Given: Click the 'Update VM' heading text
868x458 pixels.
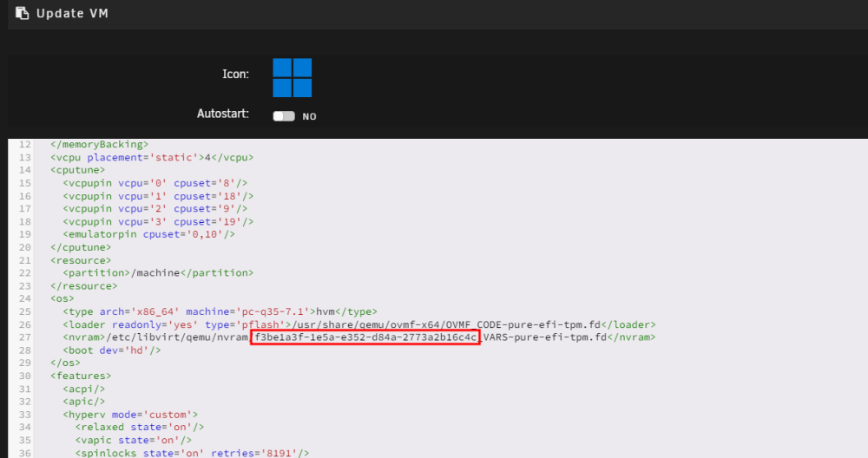Looking at the screenshot, I should (72, 13).
